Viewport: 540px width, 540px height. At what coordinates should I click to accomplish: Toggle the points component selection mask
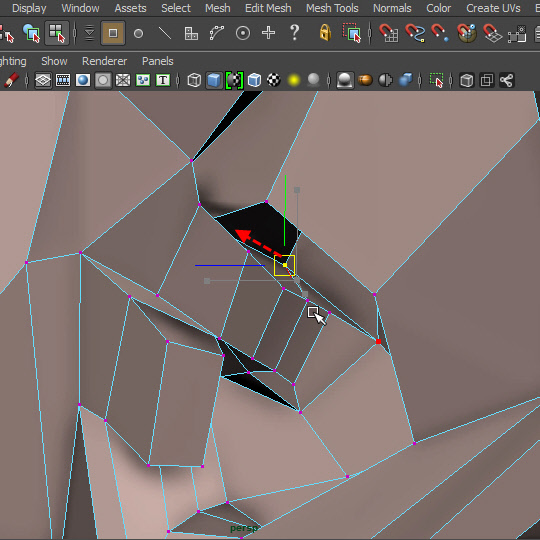point(138,33)
